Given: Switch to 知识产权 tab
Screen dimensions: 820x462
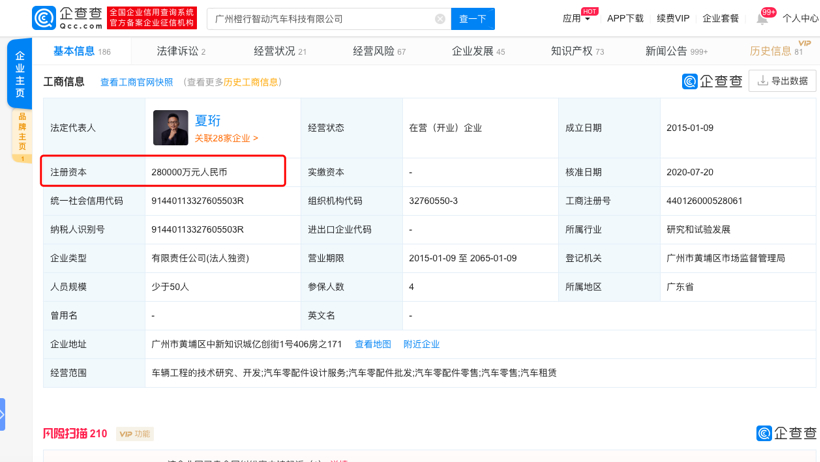Looking at the screenshot, I should point(577,51).
